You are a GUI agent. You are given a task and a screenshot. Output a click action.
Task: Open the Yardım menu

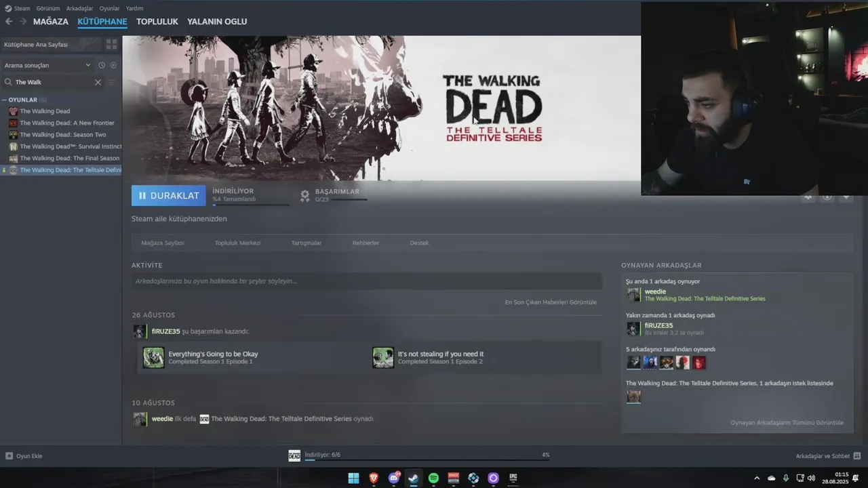click(x=134, y=8)
